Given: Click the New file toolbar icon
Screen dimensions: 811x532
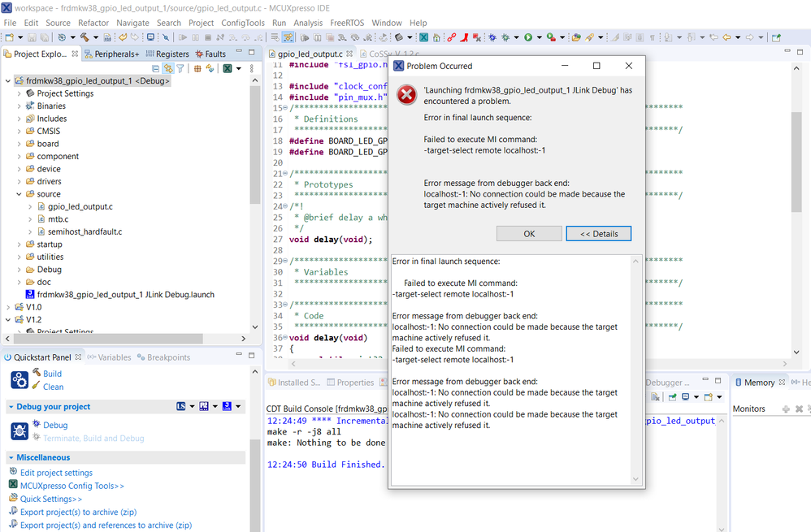Looking at the screenshot, I should [9, 37].
